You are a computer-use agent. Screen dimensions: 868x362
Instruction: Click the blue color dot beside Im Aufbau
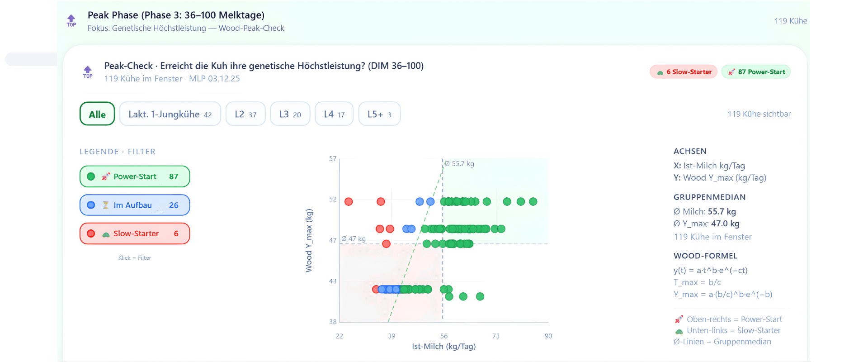(x=91, y=205)
